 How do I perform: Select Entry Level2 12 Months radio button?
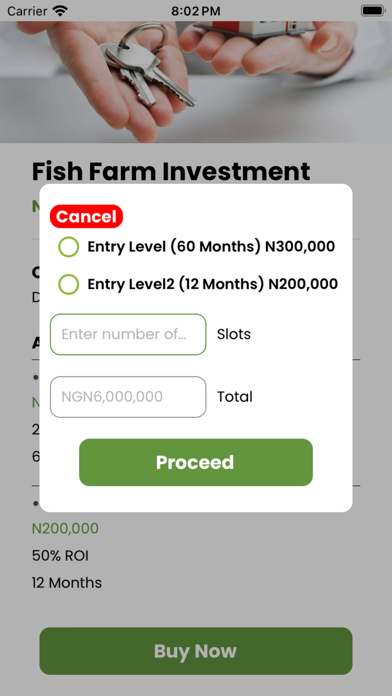click(69, 284)
